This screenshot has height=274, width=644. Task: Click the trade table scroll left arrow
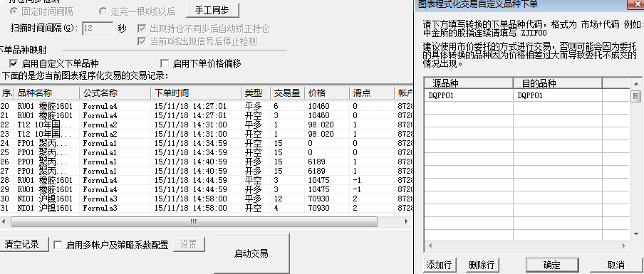click(x=4, y=222)
